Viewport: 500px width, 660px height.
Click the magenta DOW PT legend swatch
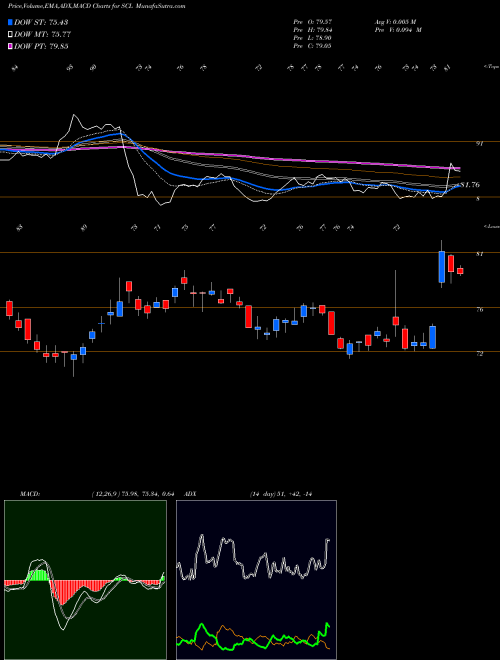10,46
